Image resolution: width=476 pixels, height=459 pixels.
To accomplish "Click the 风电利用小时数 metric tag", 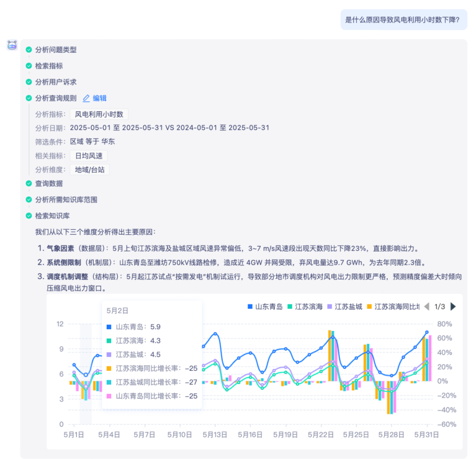I will [99, 114].
